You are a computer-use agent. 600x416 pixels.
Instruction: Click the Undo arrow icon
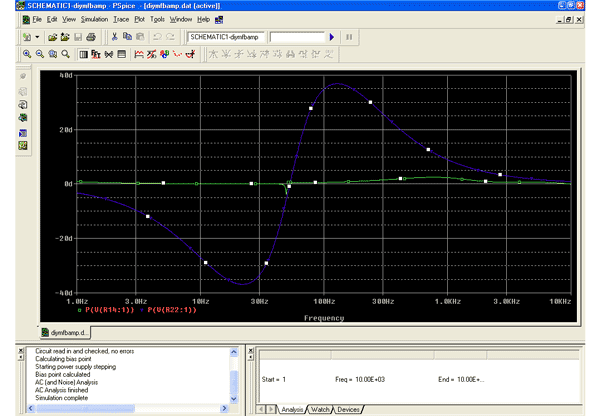157,37
